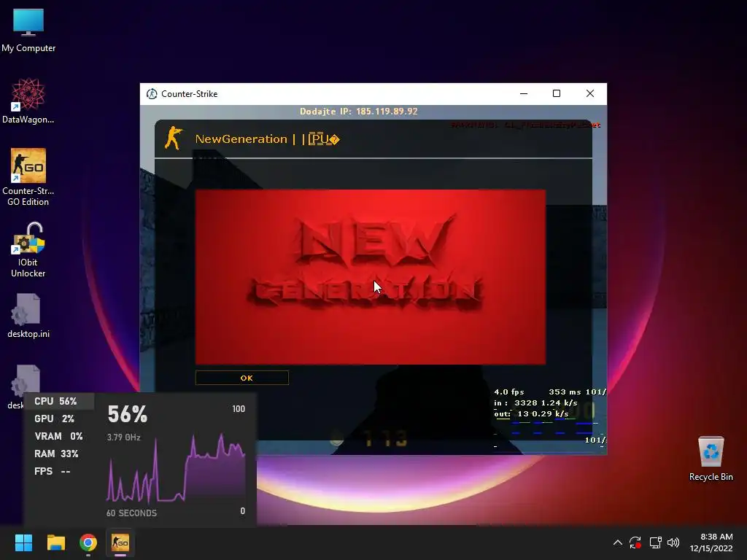Click the orange soldier icon in dialog header

(174, 138)
